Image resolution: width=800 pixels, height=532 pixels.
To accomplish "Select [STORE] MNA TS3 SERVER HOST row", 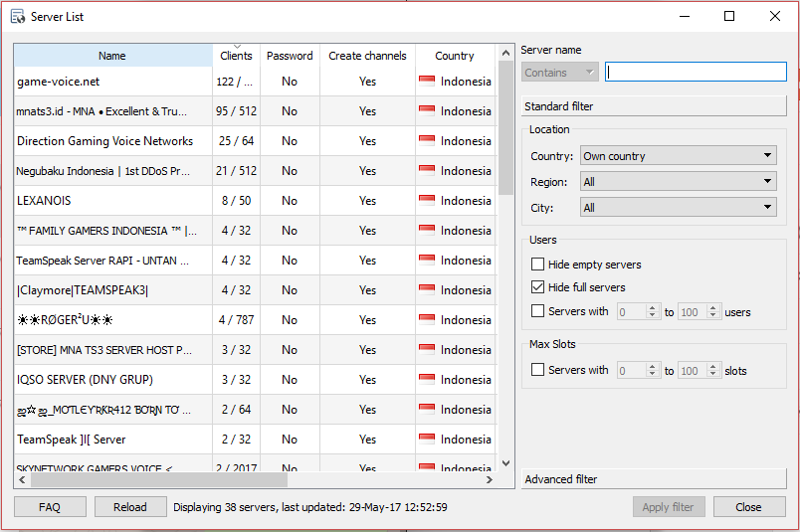I will click(255, 350).
